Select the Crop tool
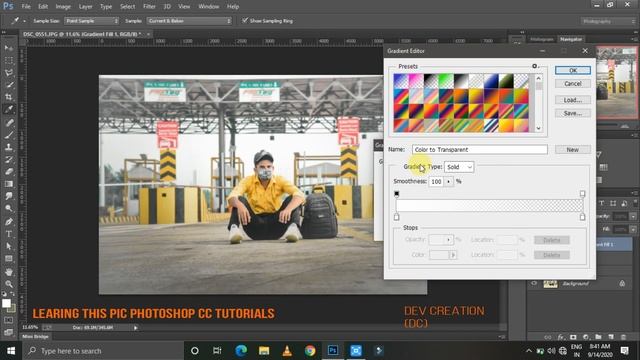Image resolution: width=640 pixels, height=360 pixels. (x=9, y=97)
